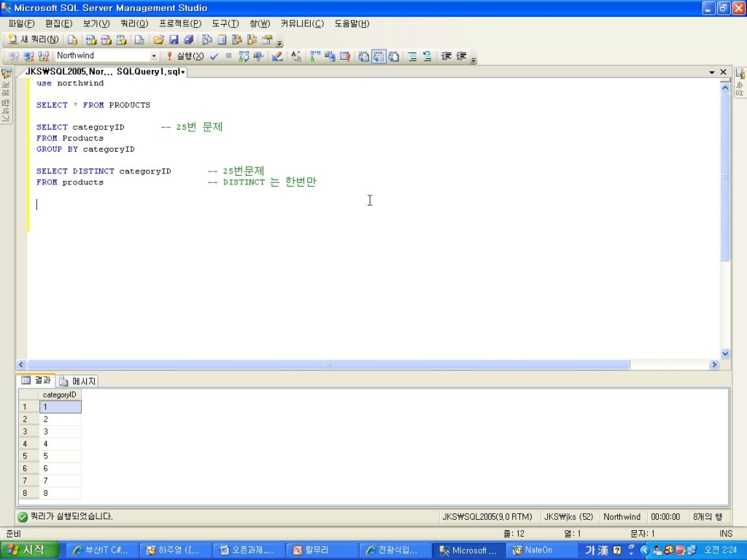Toggle Include Client Statistics

tap(330, 56)
